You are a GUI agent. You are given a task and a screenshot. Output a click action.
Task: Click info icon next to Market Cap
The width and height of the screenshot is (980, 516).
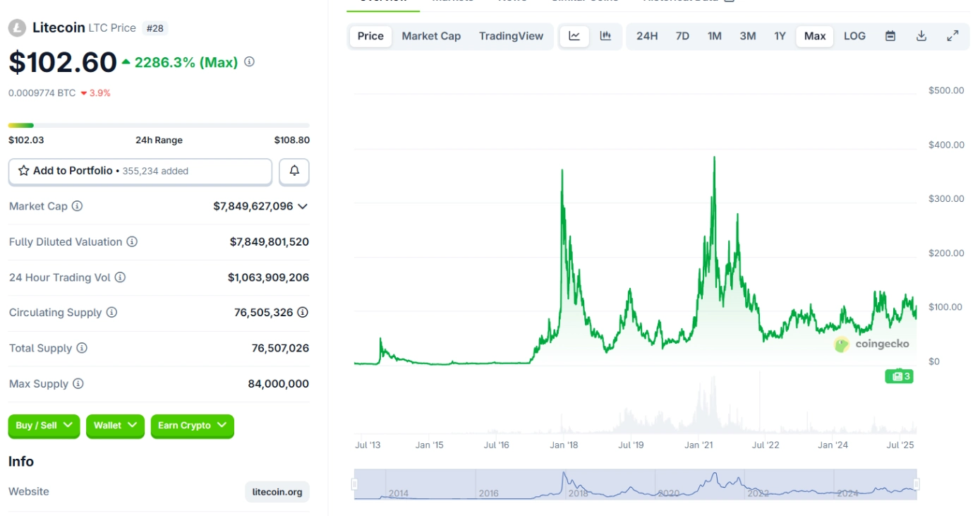[x=78, y=206]
